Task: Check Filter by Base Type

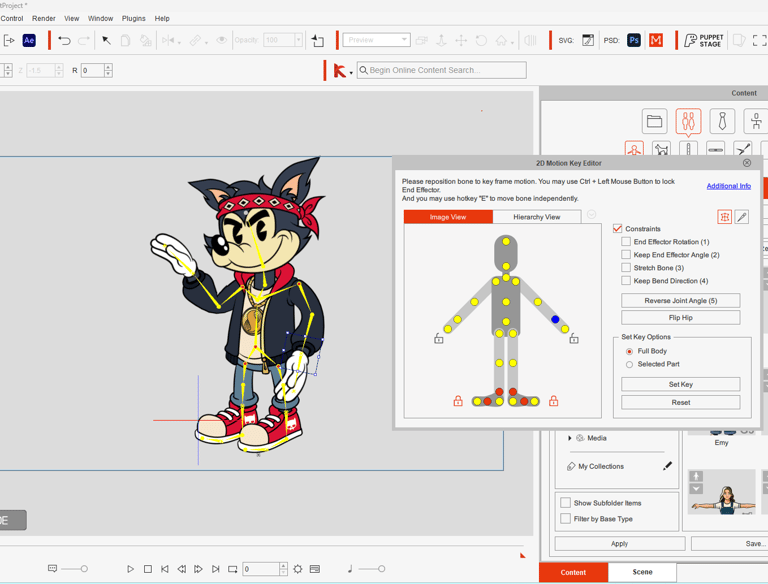Action: pos(565,518)
